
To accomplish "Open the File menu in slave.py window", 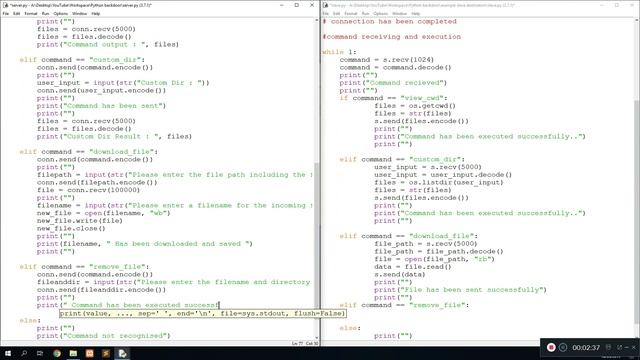I will pos(326,13).
